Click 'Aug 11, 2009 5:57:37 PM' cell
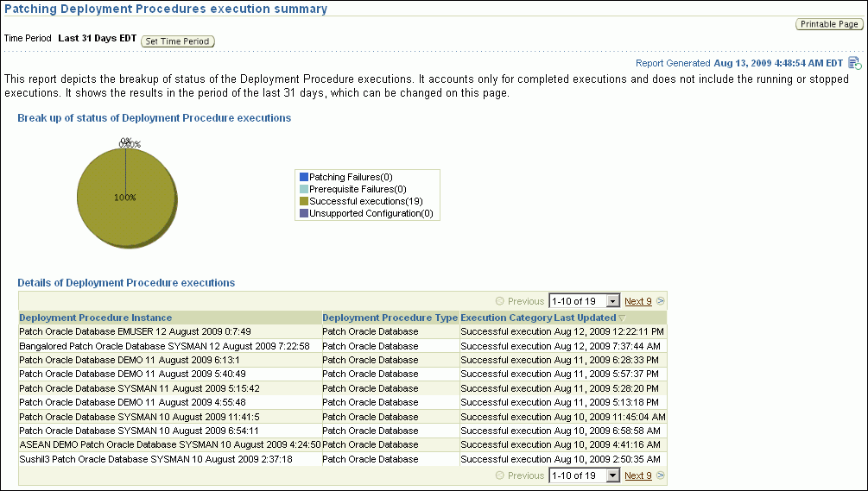Image resolution: width=868 pixels, height=491 pixels. click(606, 374)
